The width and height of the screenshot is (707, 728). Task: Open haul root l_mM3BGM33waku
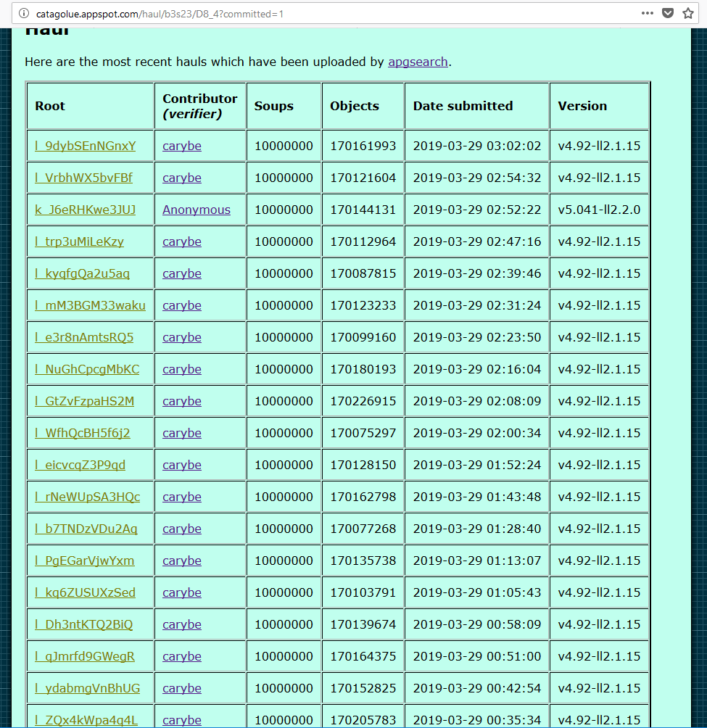tap(90, 305)
